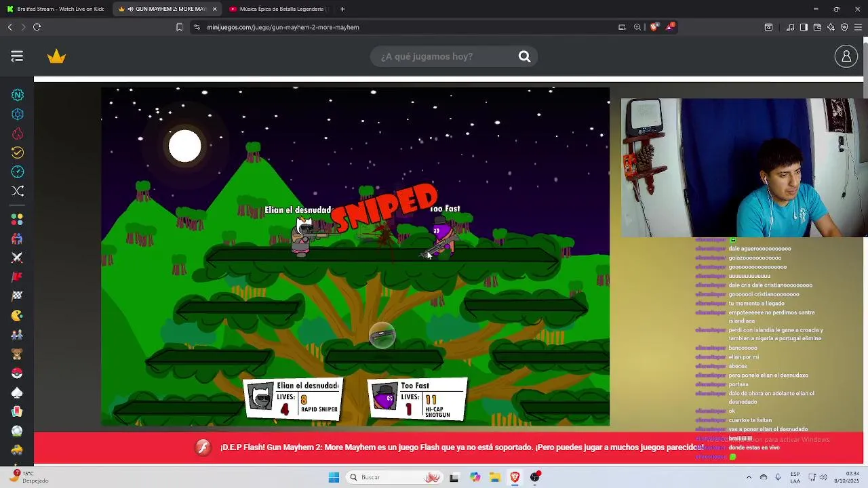Open Copilot from the taskbar

[x=475, y=477]
